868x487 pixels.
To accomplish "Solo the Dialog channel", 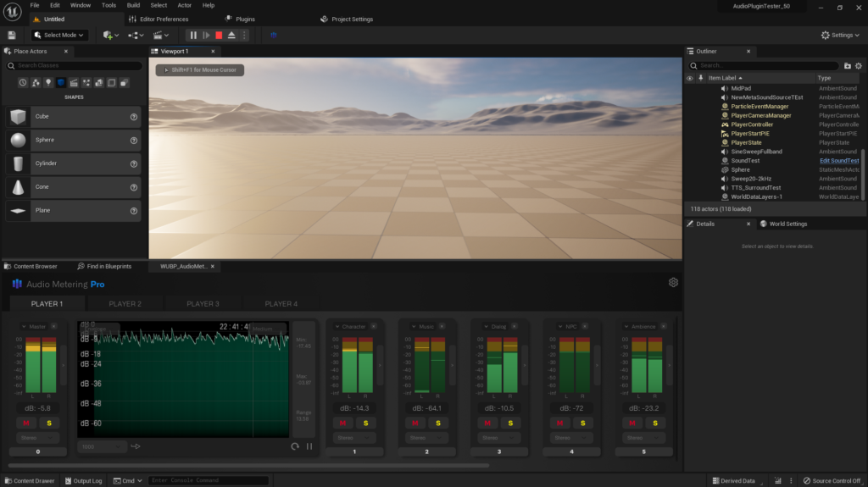I will point(511,423).
